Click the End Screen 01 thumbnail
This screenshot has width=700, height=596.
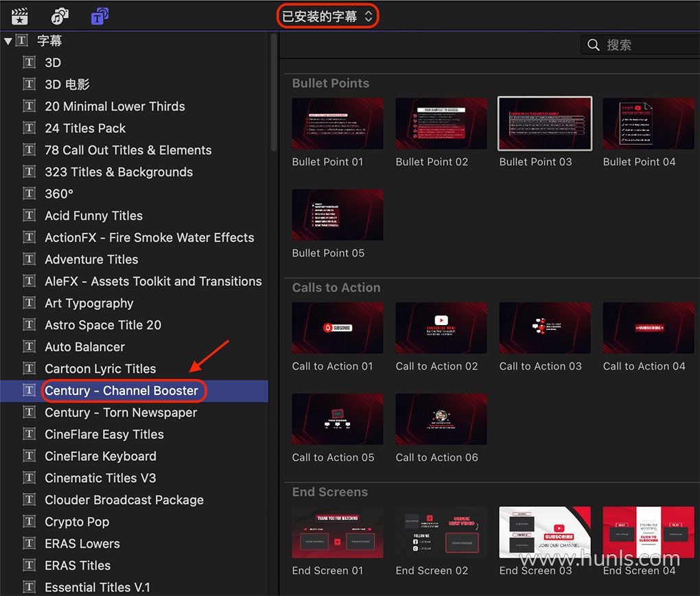pyautogui.click(x=338, y=532)
